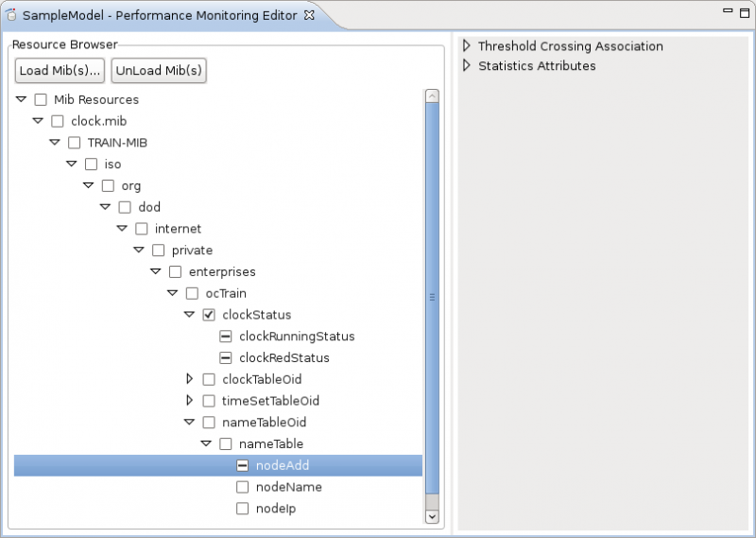Select the highlighted nodeAdd row
Screen dimensions: 756x538
(x=218, y=465)
